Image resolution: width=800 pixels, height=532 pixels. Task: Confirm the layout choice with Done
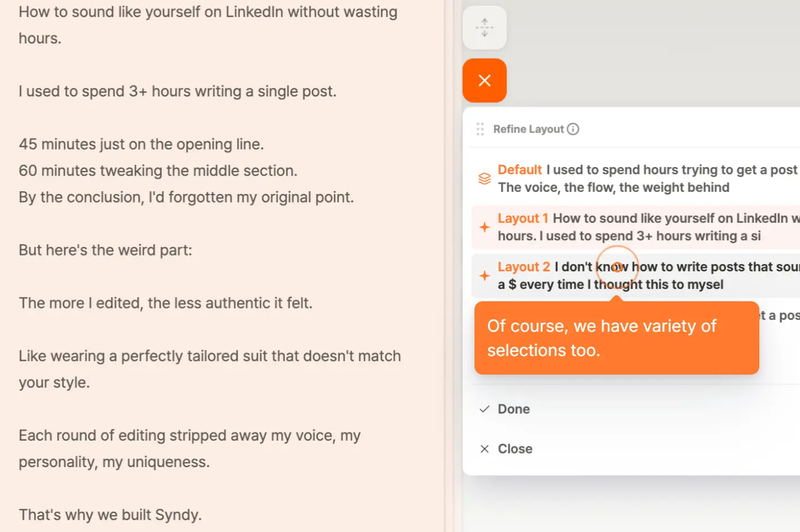(x=513, y=408)
